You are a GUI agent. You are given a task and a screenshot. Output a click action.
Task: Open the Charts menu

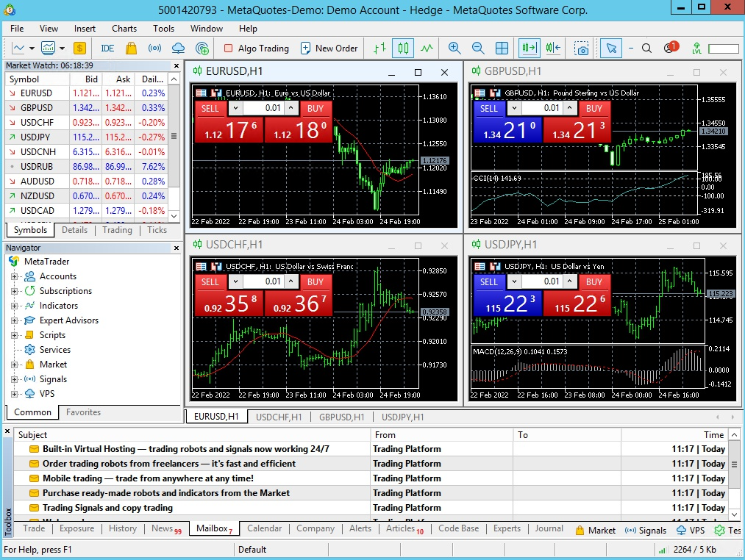click(124, 29)
